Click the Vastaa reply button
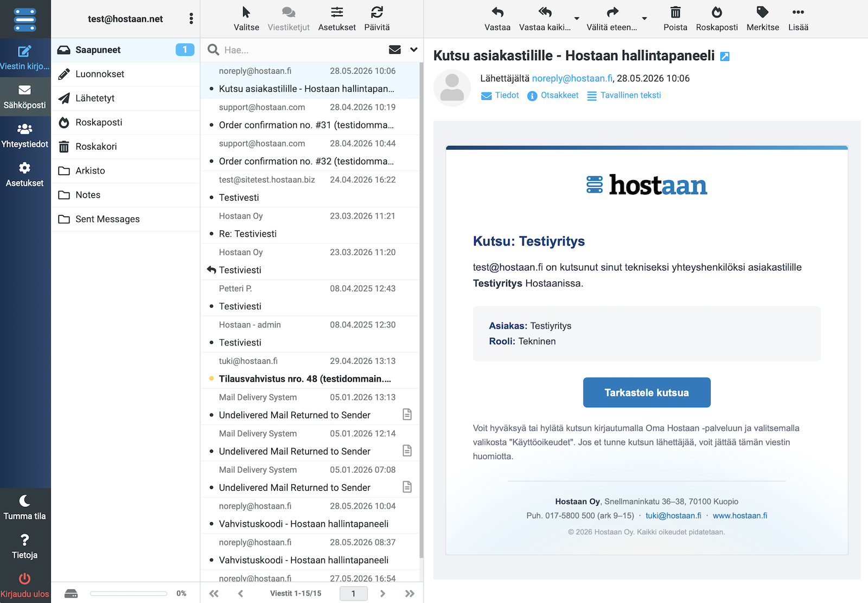 tap(497, 19)
